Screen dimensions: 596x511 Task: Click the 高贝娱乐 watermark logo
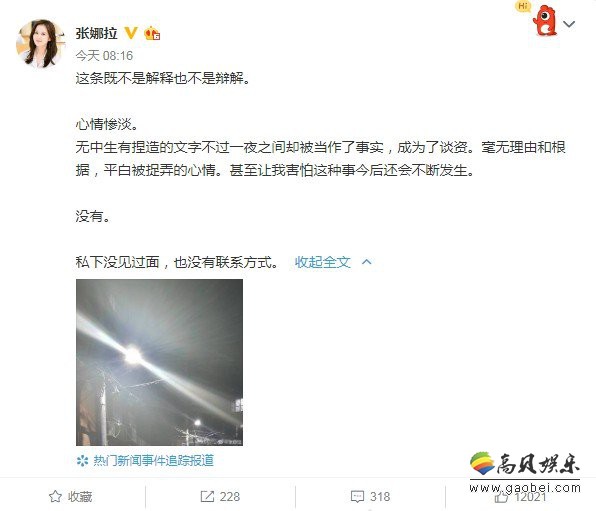point(525,472)
